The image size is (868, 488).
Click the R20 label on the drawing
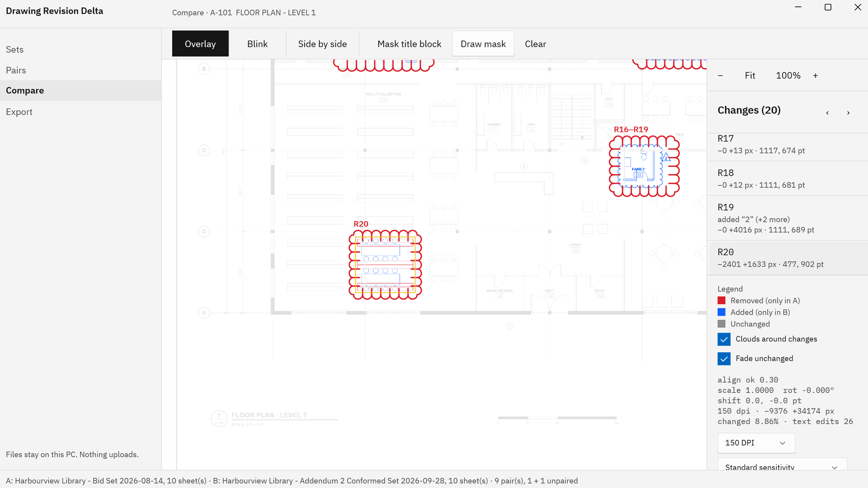[361, 224]
